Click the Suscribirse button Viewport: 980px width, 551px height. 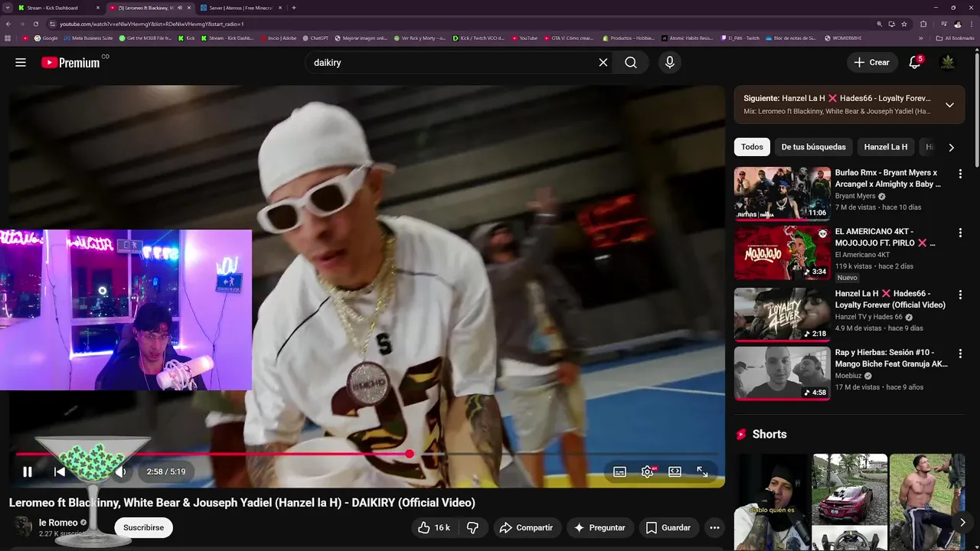coord(144,527)
